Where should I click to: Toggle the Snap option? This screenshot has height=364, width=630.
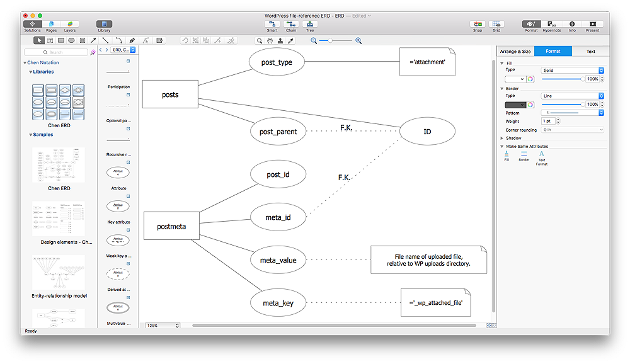click(478, 24)
